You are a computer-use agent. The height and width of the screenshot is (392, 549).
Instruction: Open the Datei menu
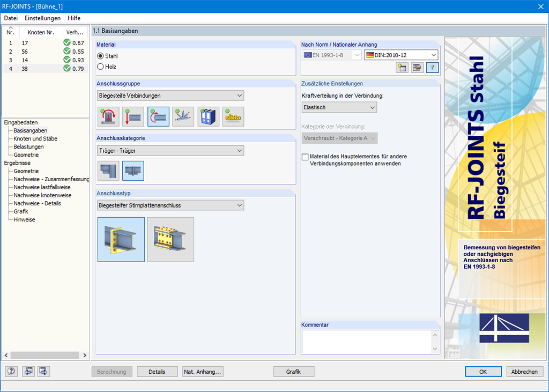pos(11,18)
